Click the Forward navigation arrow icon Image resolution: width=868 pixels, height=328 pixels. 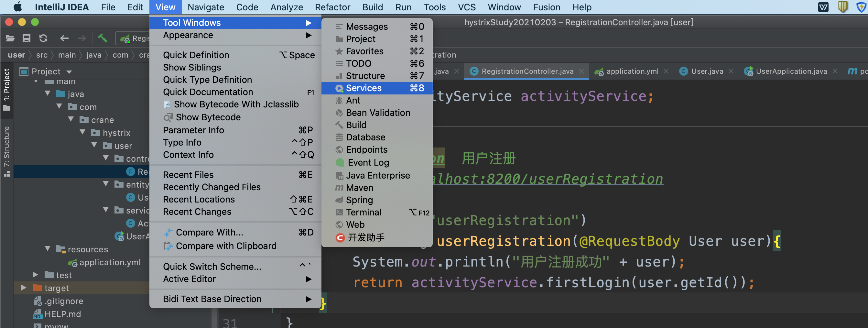click(81, 38)
